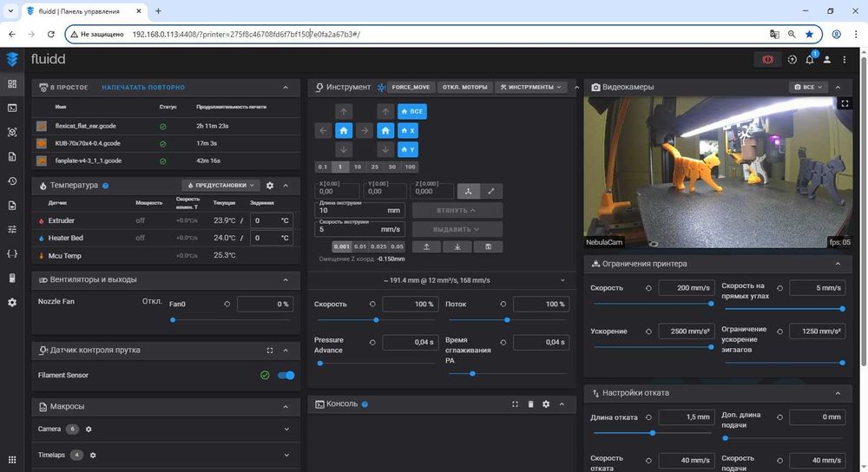Select the 10 mm move distance
The width and height of the screenshot is (868, 472).
358,167
